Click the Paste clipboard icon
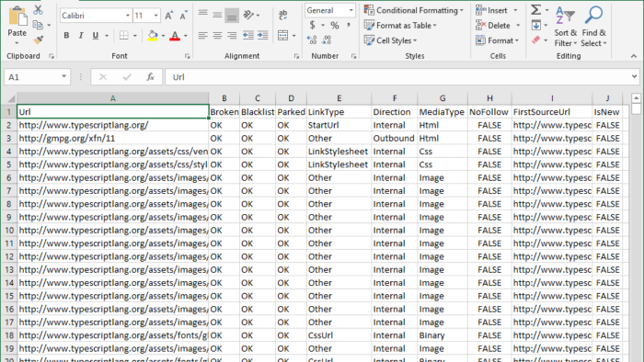 coord(17,17)
